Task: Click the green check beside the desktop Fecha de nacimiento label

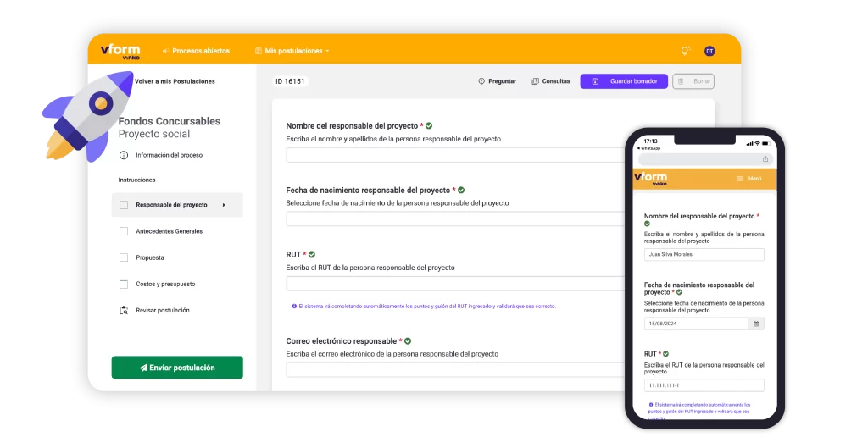Action: click(x=461, y=191)
